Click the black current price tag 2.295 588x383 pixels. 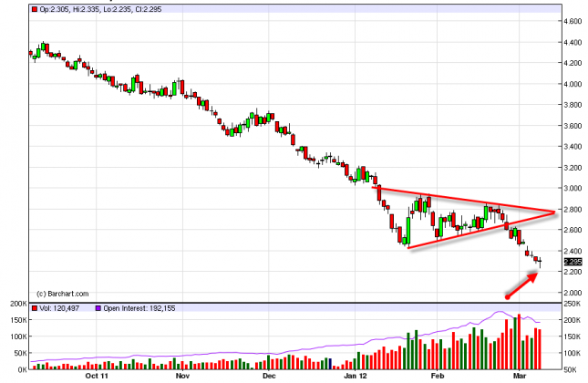[573, 263]
